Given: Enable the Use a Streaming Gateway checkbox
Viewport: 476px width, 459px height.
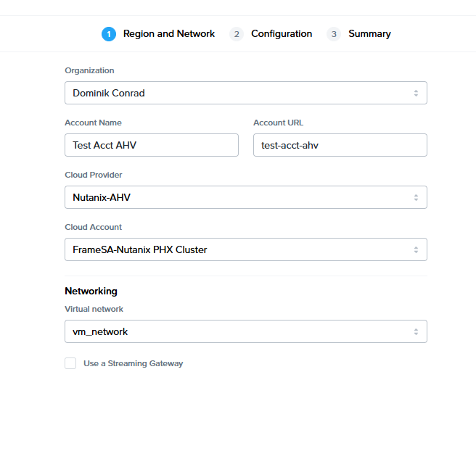Looking at the screenshot, I should [x=70, y=363].
